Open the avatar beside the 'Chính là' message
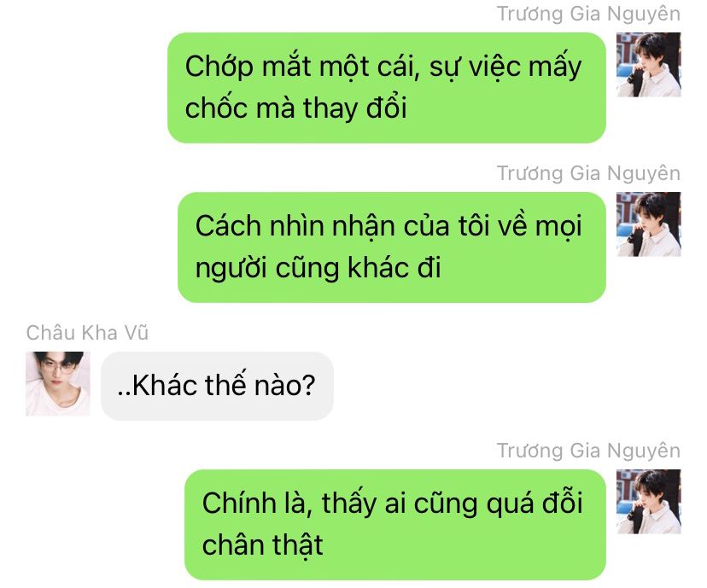Screen dimensions: 707x588 [x=648, y=502]
